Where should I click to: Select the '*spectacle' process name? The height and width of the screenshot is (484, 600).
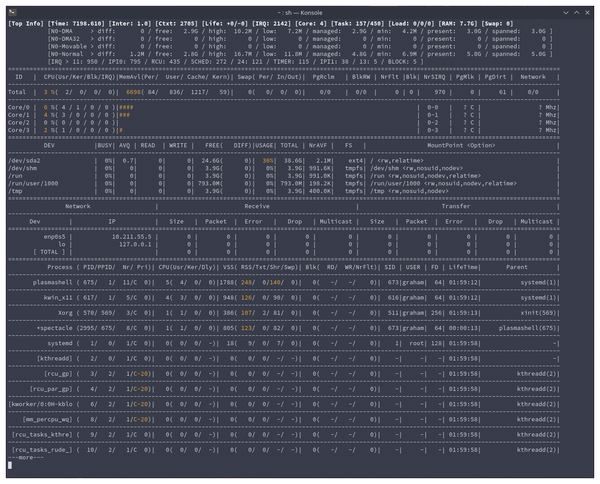(54, 328)
